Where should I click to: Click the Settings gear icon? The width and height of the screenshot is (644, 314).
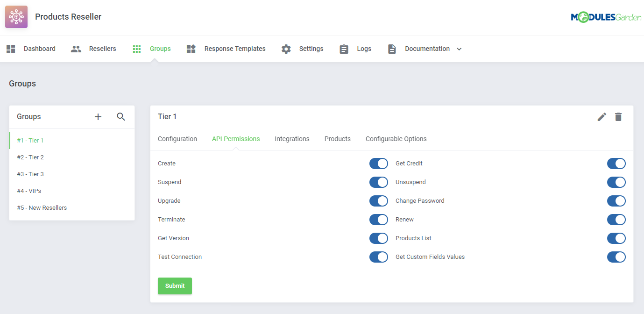coord(286,49)
